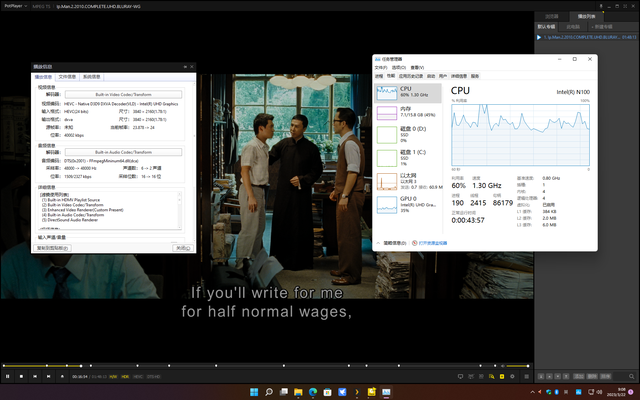The image size is (640, 400).
Task: Pin the playback info window
Action: [x=185, y=67]
